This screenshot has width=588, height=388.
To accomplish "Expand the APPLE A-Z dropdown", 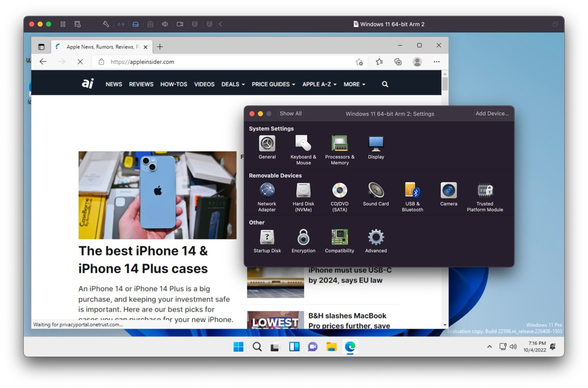I will click(x=319, y=84).
